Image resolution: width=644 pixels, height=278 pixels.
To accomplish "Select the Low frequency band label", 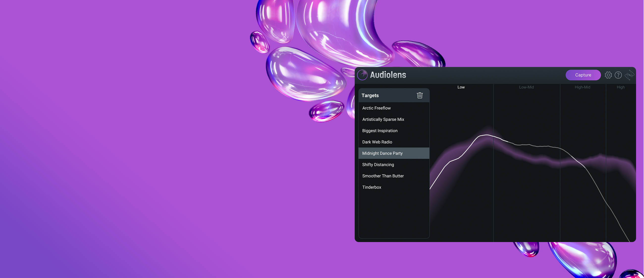I will pos(461,87).
